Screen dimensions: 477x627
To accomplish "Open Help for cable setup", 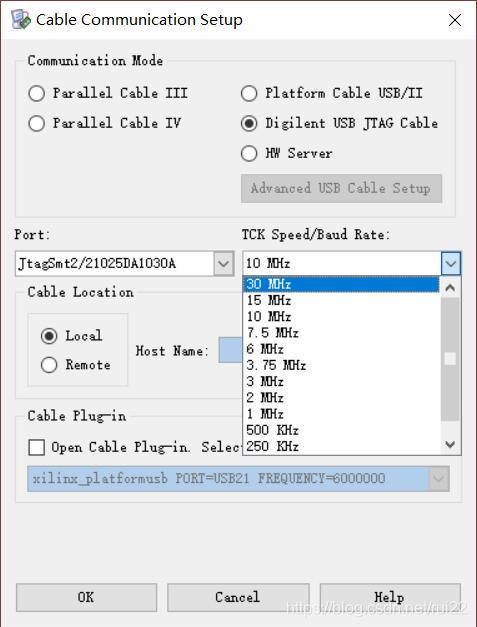I will pos(390,597).
